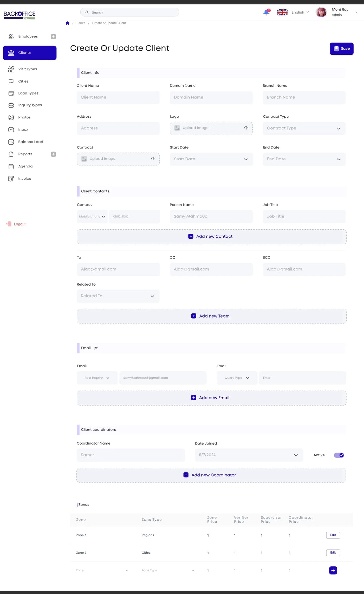The height and width of the screenshot is (594, 364).
Task: Go to Agenda in sidebar
Action: click(x=25, y=166)
